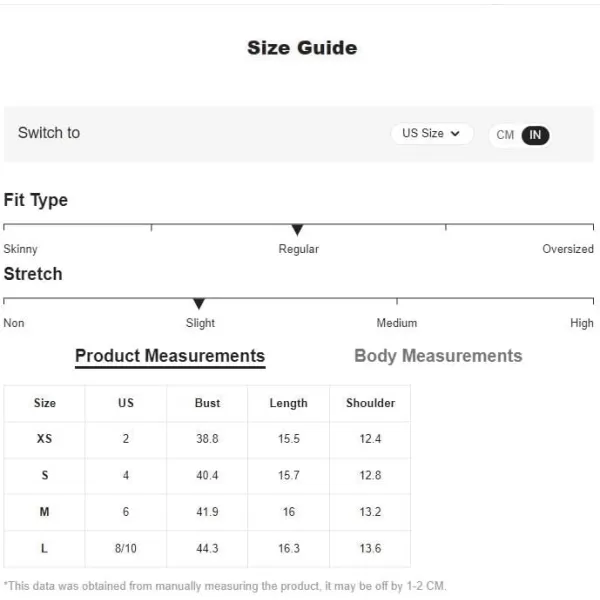Click the Oversized label on Fit Type scale
Screen dimensions: 600x600
coord(568,249)
